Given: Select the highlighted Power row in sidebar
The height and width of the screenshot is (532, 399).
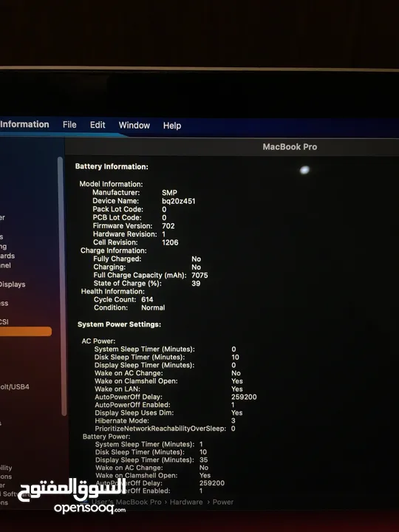Looking at the screenshot, I should (x=26, y=332).
